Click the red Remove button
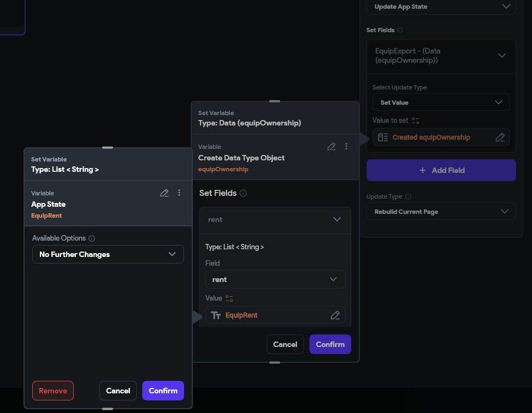Image resolution: width=532 pixels, height=413 pixels. pos(53,391)
